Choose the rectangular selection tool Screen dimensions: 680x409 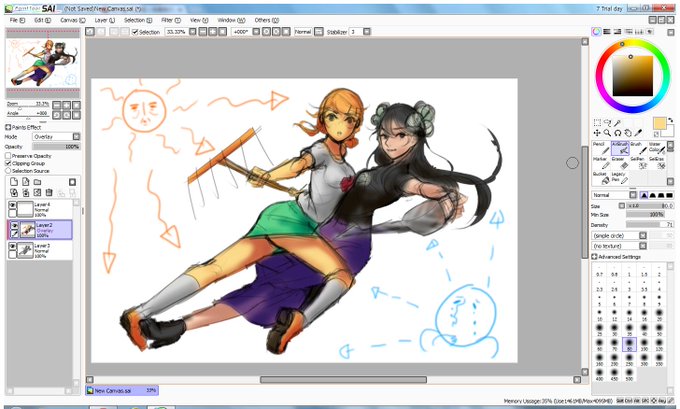point(597,123)
